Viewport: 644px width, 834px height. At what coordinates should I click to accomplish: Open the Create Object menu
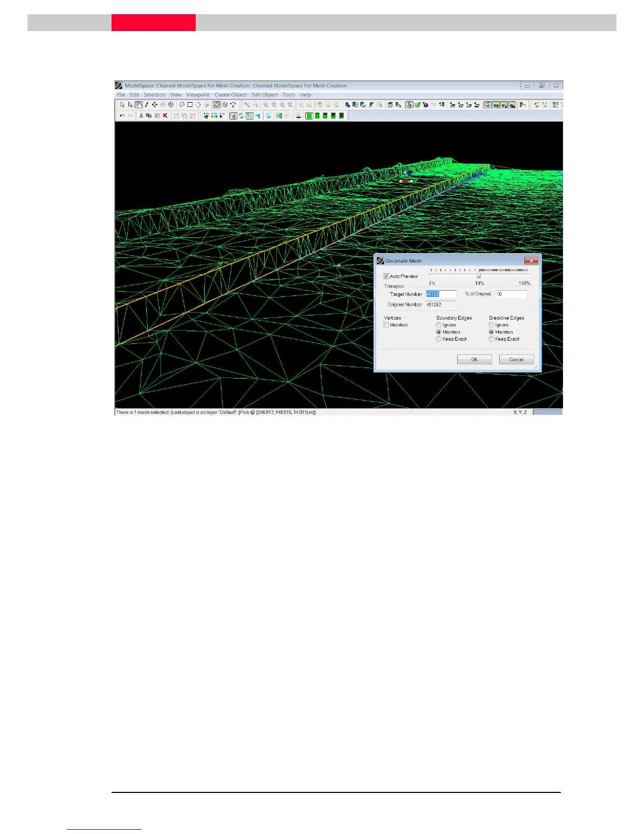(x=230, y=95)
